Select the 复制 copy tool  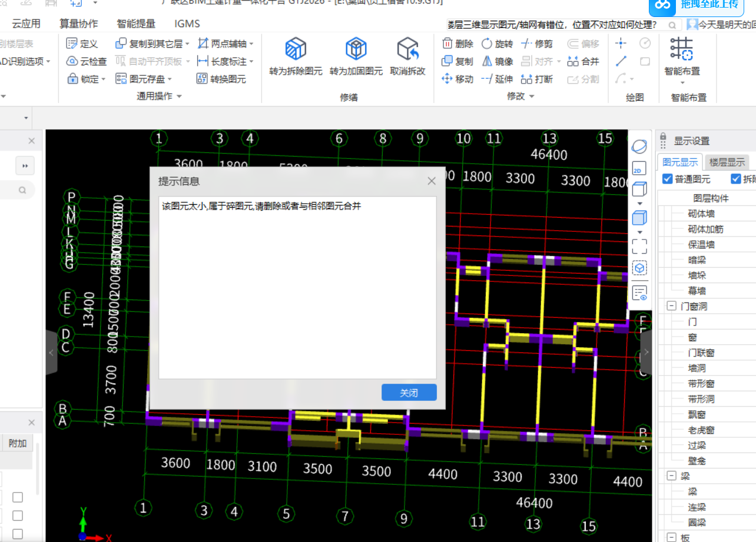click(x=457, y=61)
